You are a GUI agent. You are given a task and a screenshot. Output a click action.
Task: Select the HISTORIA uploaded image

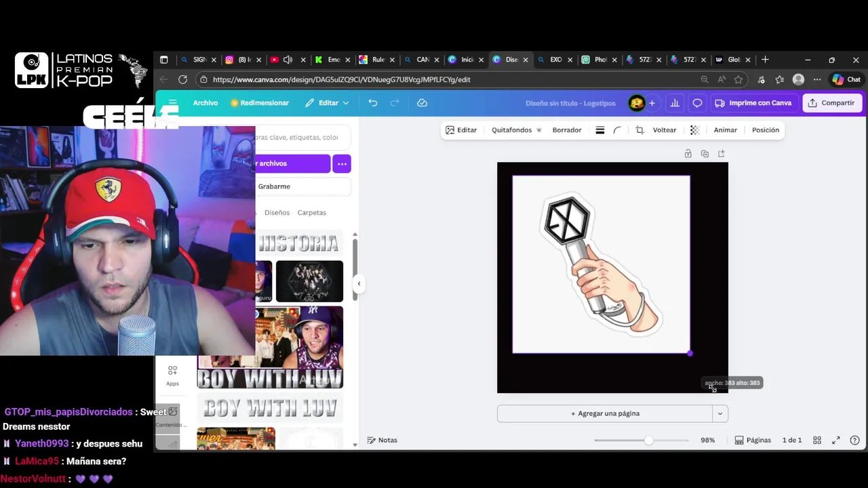(x=298, y=243)
